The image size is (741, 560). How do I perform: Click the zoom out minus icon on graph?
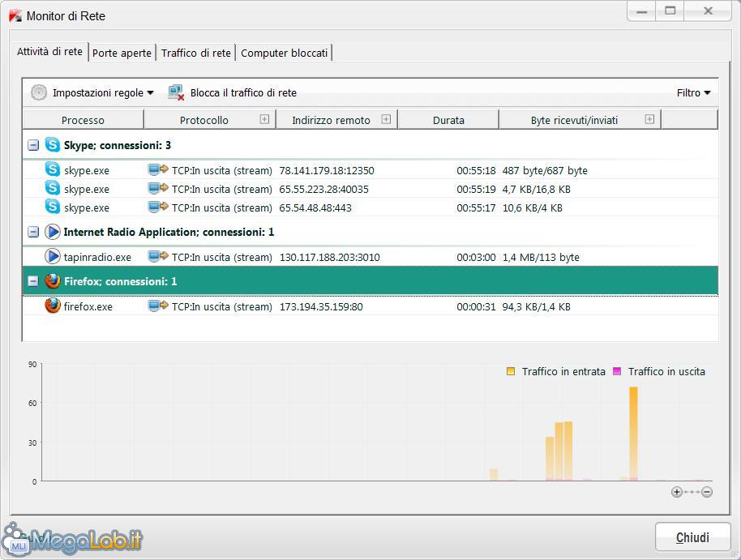707,492
